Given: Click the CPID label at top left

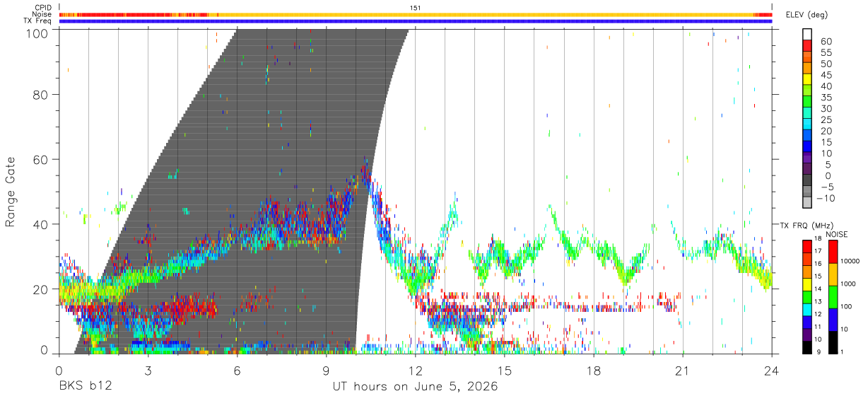Looking at the screenshot, I should click(x=42, y=8).
